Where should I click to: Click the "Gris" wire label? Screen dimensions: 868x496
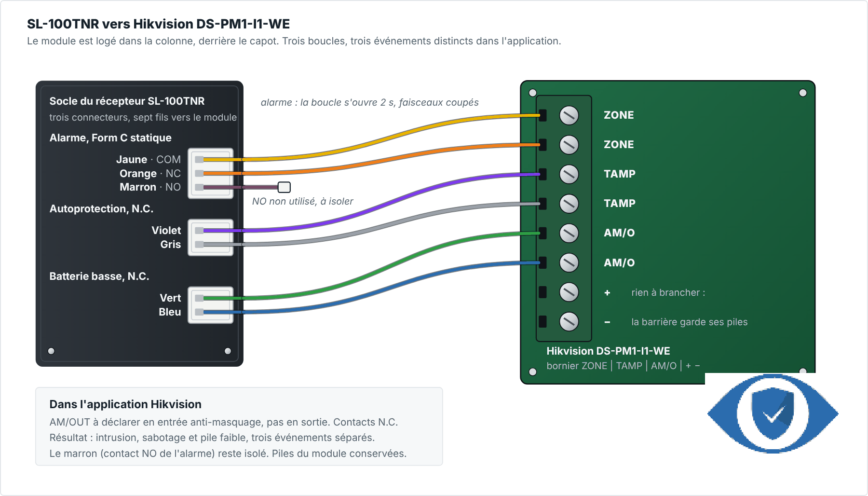[171, 244]
